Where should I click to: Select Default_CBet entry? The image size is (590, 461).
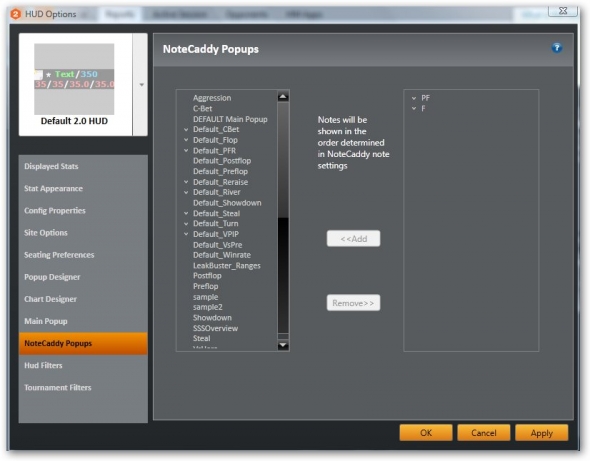pyautogui.click(x=216, y=129)
